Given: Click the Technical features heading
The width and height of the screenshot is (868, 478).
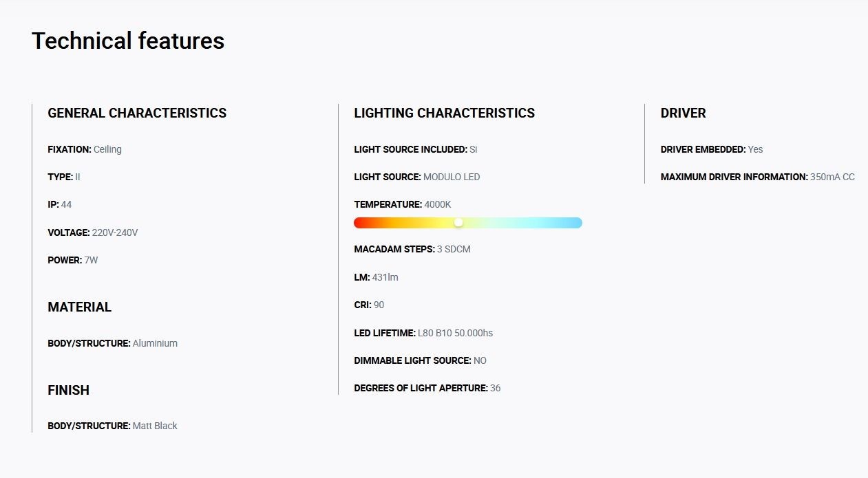Looking at the screenshot, I should pos(128,41).
